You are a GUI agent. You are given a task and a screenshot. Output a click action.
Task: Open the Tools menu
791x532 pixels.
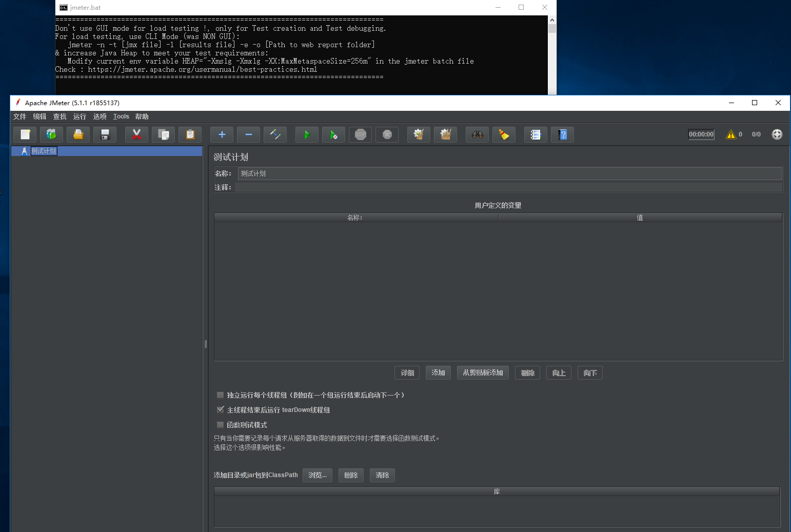[121, 116]
